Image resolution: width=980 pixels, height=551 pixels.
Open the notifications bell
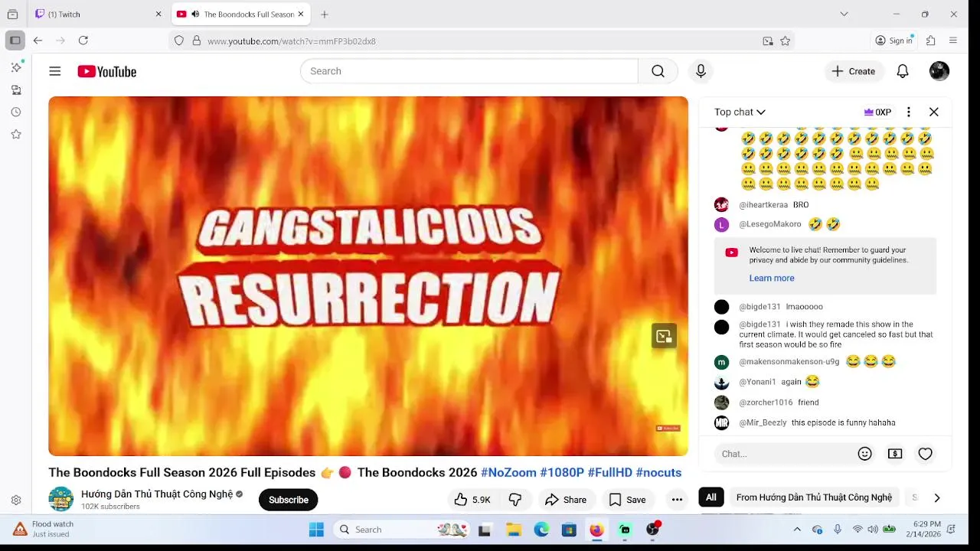tap(903, 71)
